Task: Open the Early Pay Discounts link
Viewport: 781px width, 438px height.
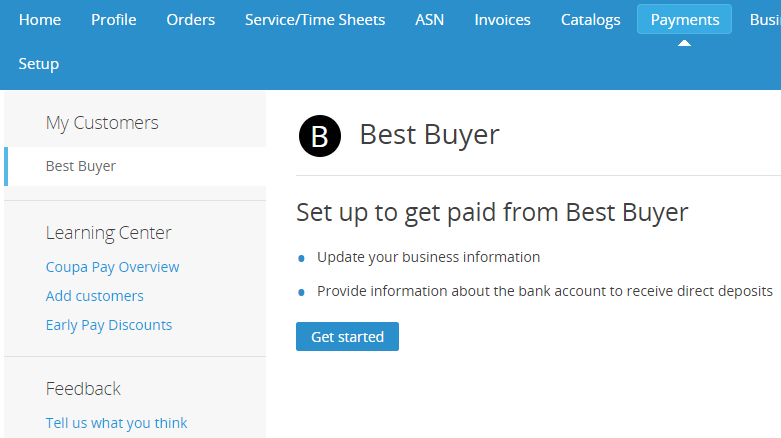Action: pyautogui.click(x=109, y=325)
